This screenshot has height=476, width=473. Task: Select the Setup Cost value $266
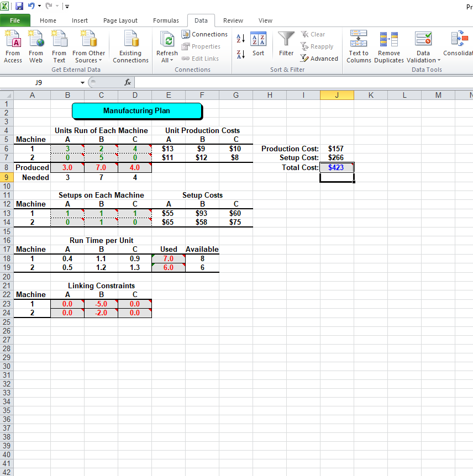click(337, 157)
